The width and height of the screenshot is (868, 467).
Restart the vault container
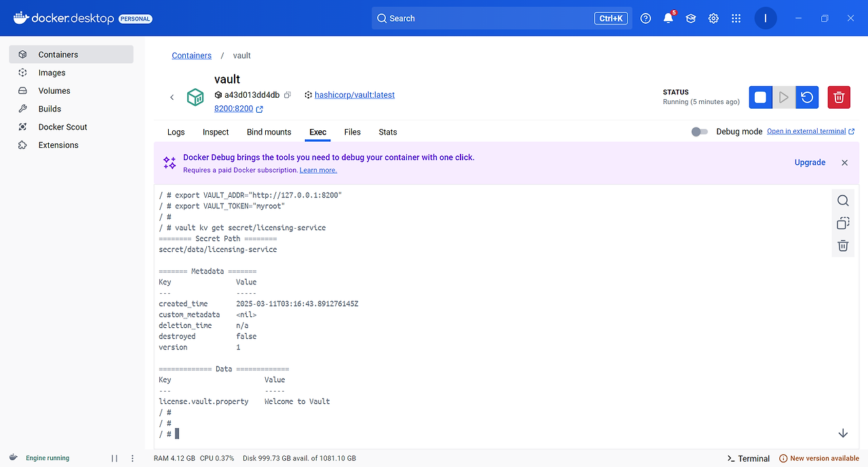pyautogui.click(x=807, y=97)
